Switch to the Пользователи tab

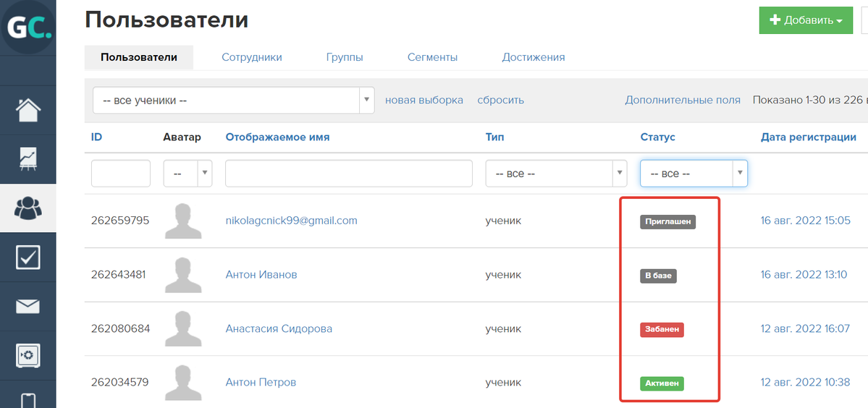(139, 57)
